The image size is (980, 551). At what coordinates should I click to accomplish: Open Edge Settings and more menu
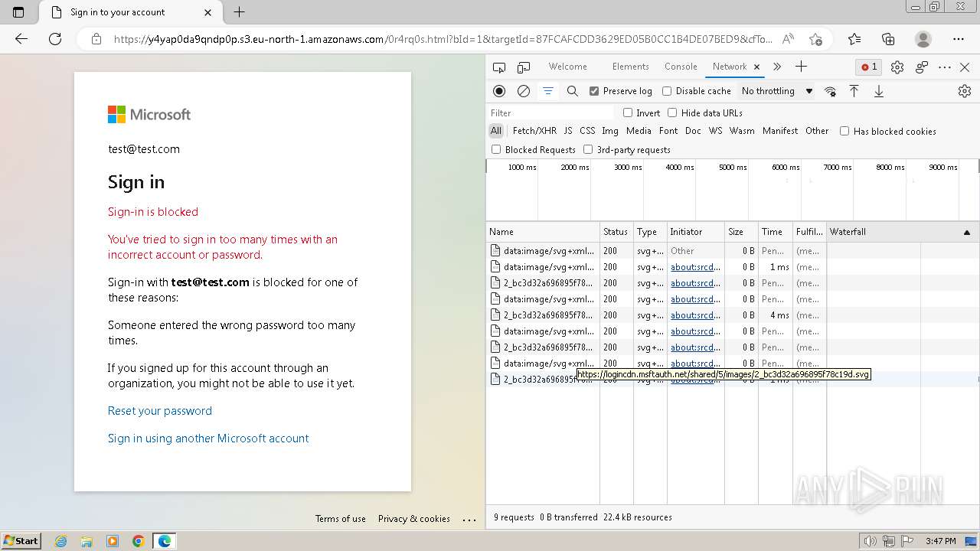pos(959,39)
